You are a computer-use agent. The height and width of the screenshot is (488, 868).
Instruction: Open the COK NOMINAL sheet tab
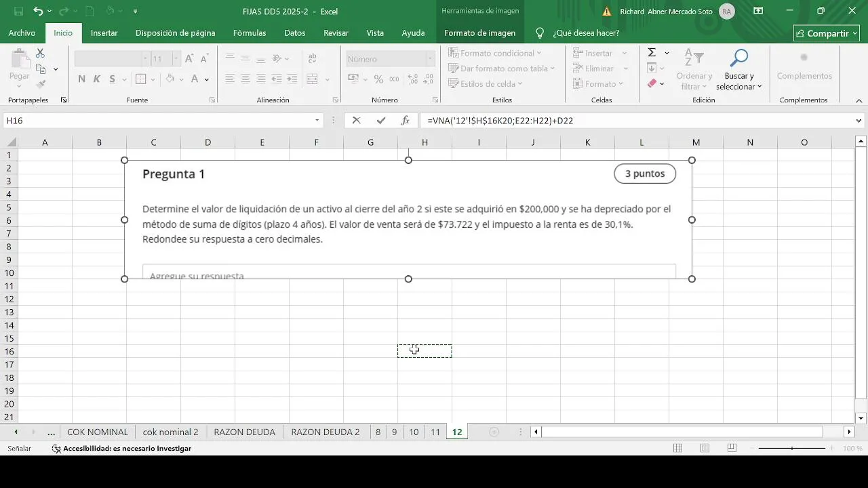98,432
